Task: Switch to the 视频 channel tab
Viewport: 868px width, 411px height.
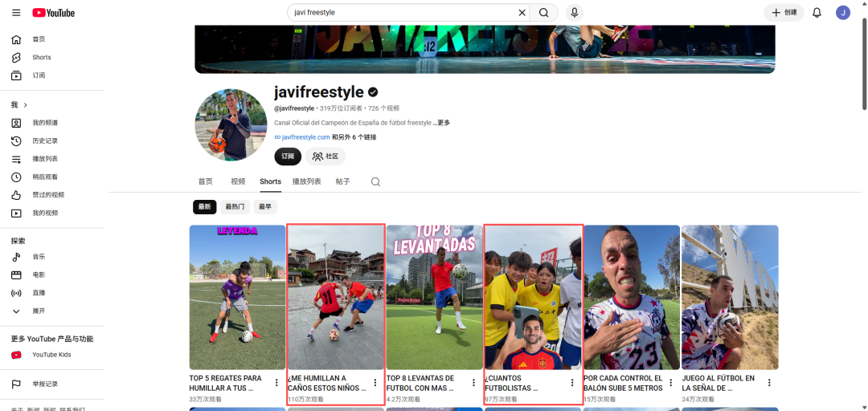Action: pos(238,181)
